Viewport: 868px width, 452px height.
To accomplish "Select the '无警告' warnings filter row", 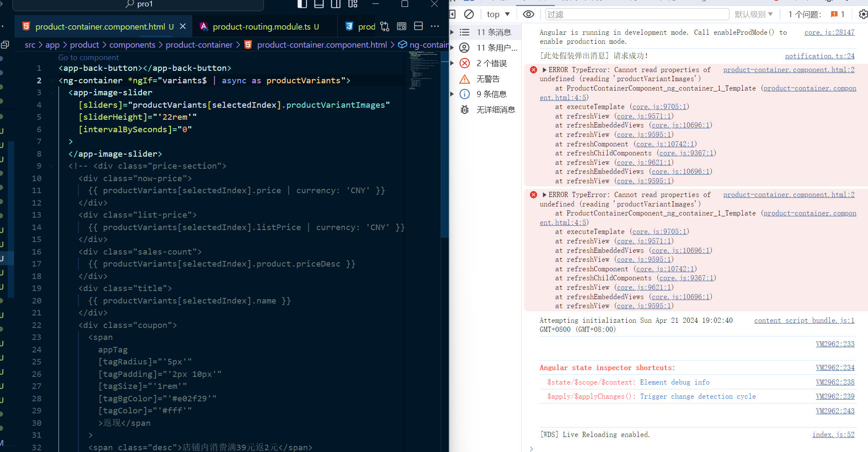I will pyautogui.click(x=485, y=79).
